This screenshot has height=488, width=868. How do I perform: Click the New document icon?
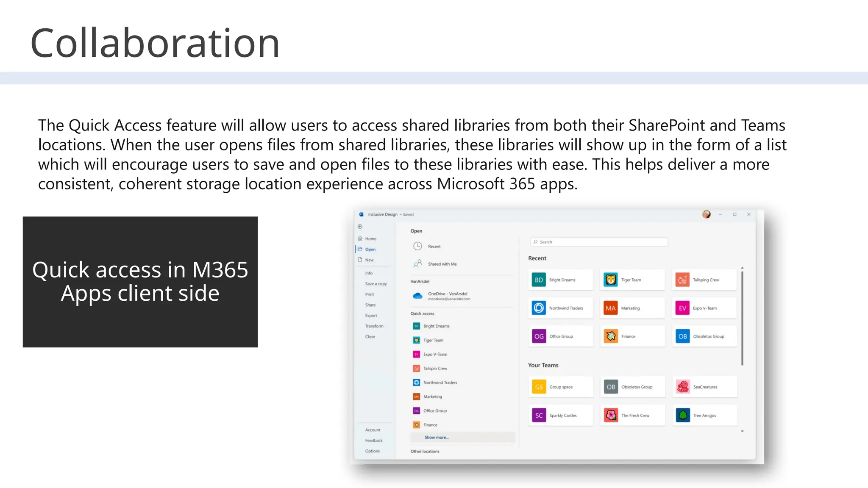(x=360, y=260)
